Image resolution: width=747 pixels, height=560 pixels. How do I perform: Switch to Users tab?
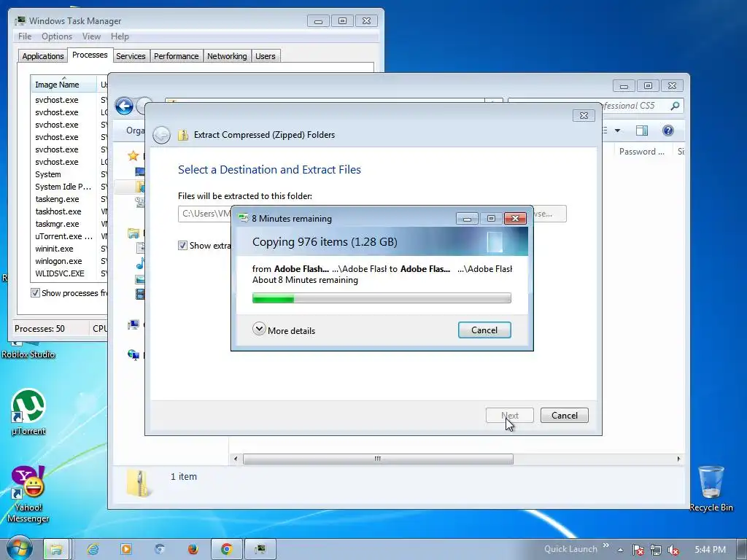point(266,55)
